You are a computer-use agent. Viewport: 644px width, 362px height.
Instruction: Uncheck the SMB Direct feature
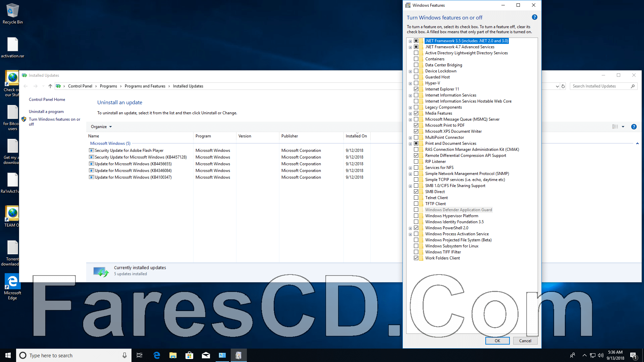click(x=416, y=192)
